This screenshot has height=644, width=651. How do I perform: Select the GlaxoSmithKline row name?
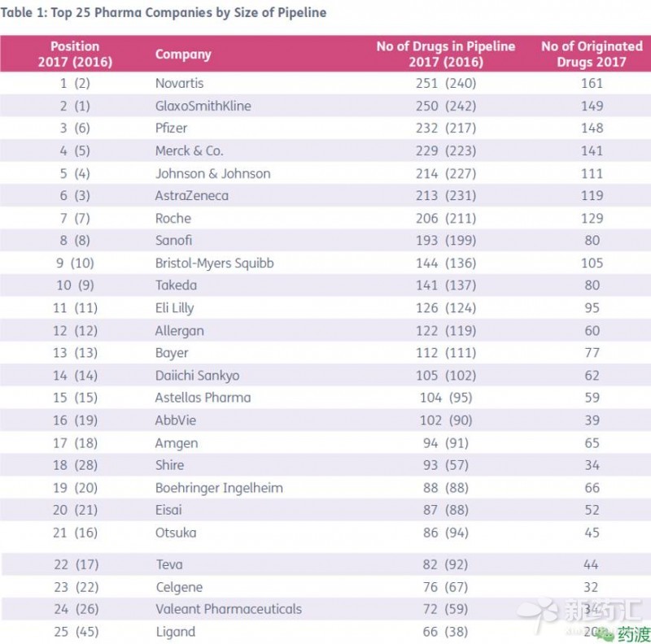tap(203, 106)
